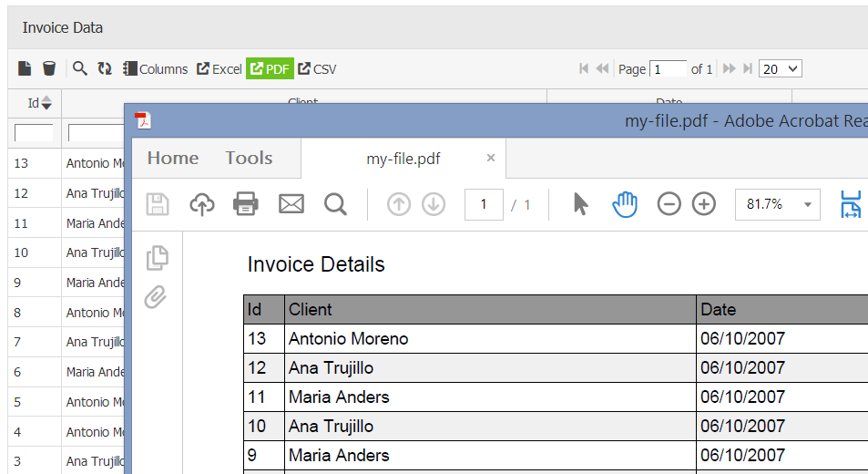
Task: Zoom out with the minus icon
Action: [669, 204]
